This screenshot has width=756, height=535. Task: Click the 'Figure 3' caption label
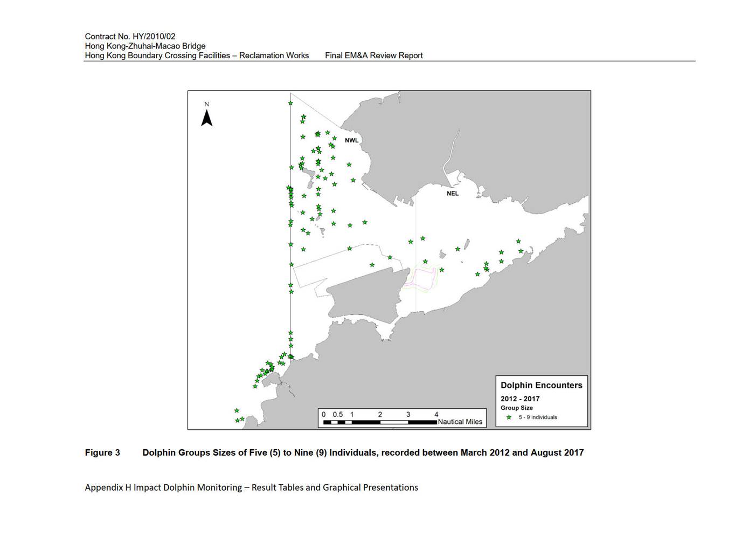102,452
